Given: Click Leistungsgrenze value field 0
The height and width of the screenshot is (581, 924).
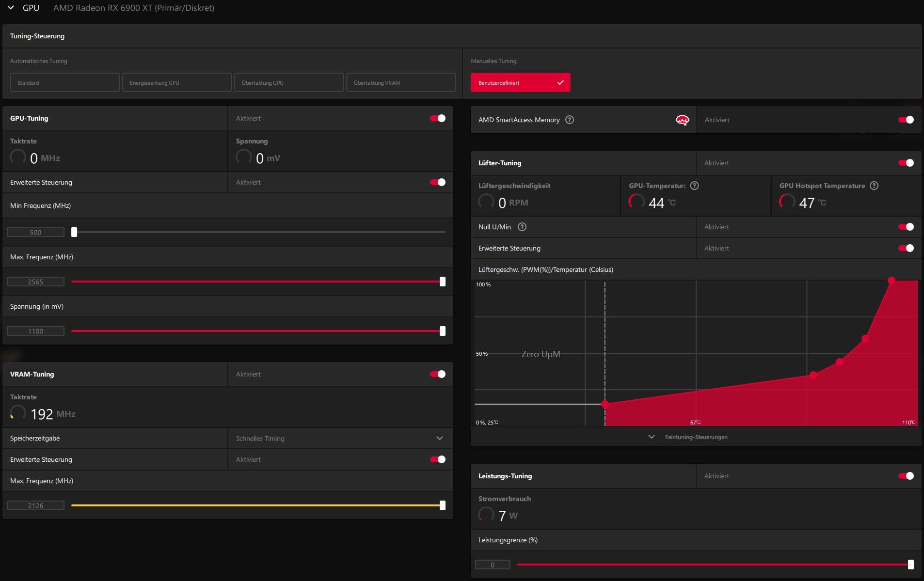Looking at the screenshot, I should (493, 565).
